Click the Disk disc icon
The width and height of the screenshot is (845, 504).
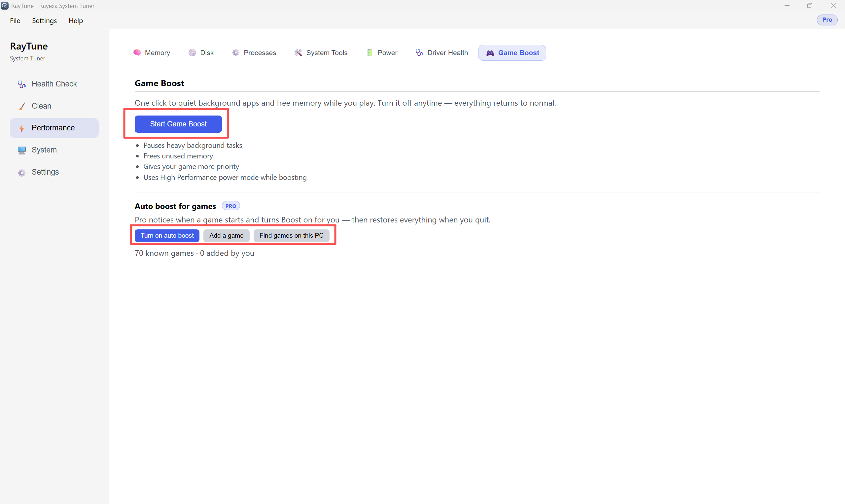192,52
